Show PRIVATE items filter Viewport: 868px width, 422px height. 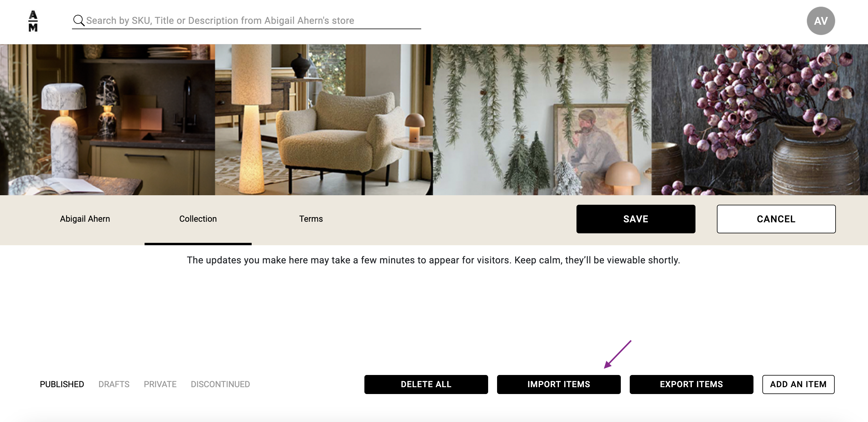coord(160,384)
